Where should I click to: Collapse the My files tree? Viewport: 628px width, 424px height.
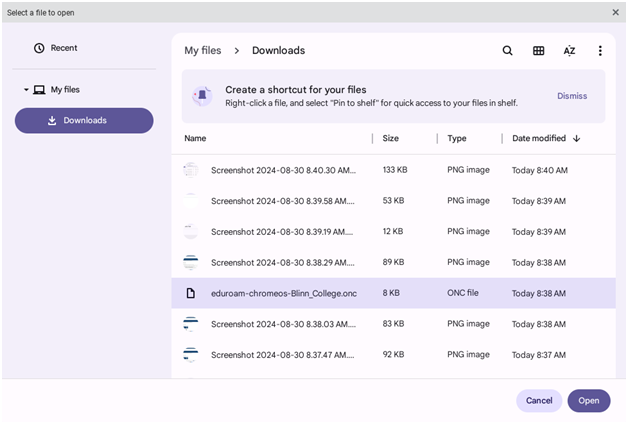click(27, 90)
